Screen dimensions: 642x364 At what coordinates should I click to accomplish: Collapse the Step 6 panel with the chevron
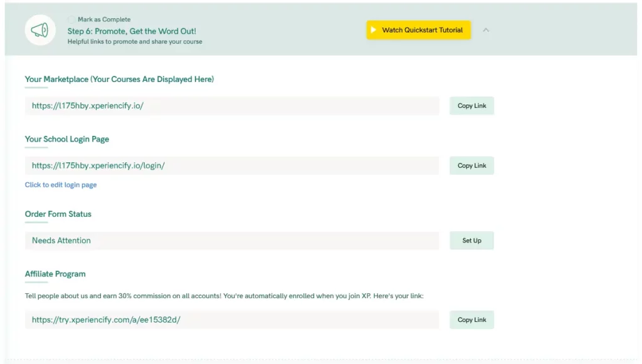(486, 29)
